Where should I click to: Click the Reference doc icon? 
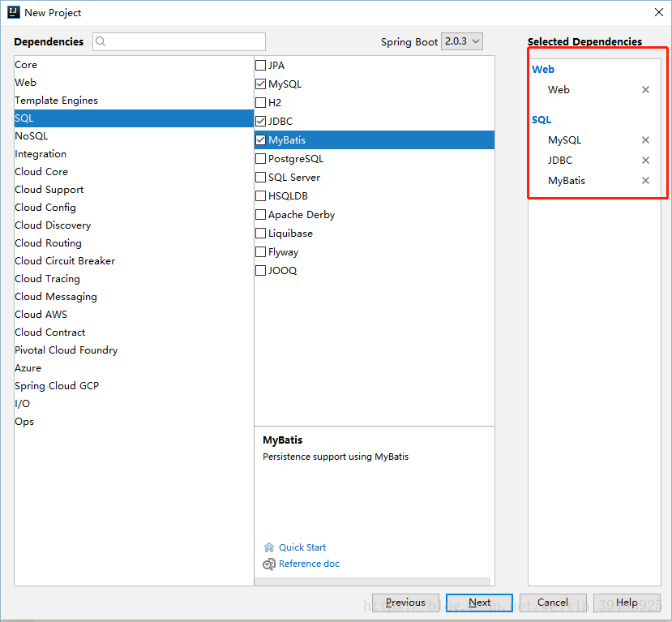coord(268,564)
